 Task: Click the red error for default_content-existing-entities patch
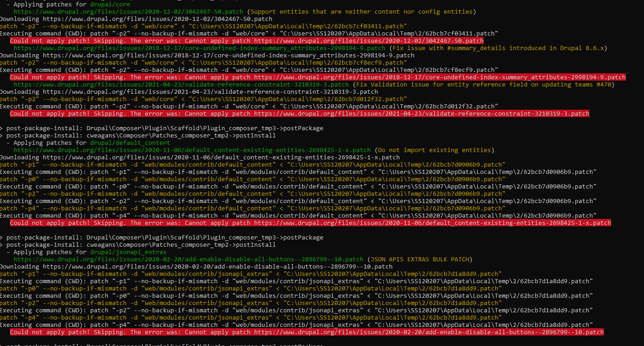pyautogui.click(x=311, y=223)
